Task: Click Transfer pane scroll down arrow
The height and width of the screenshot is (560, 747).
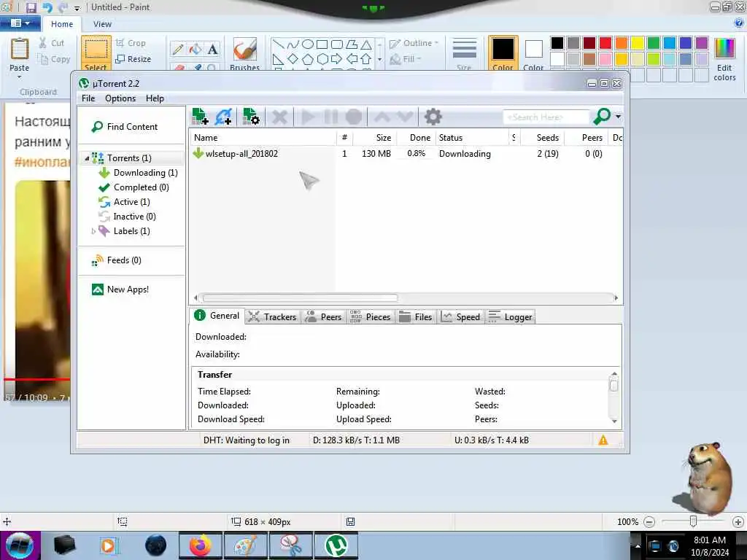Action: (x=614, y=421)
